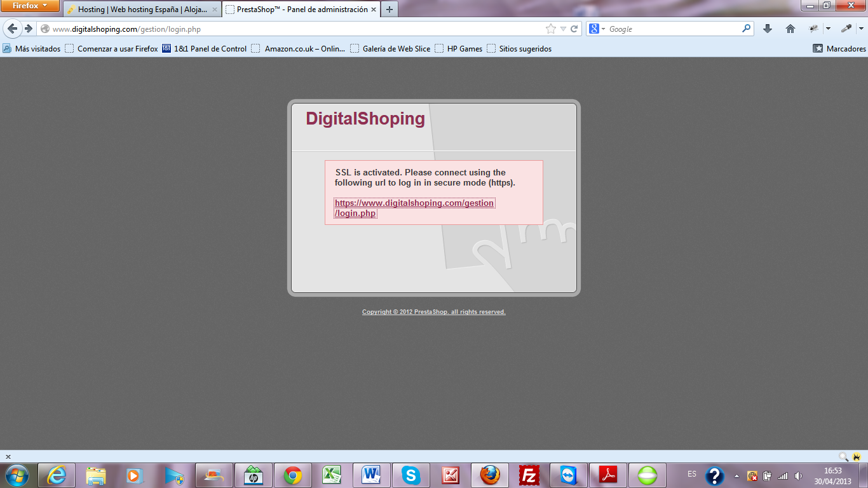Screen dimensions: 868x488
Task: Open the Marcadores bookmarks menu
Action: [839, 49]
